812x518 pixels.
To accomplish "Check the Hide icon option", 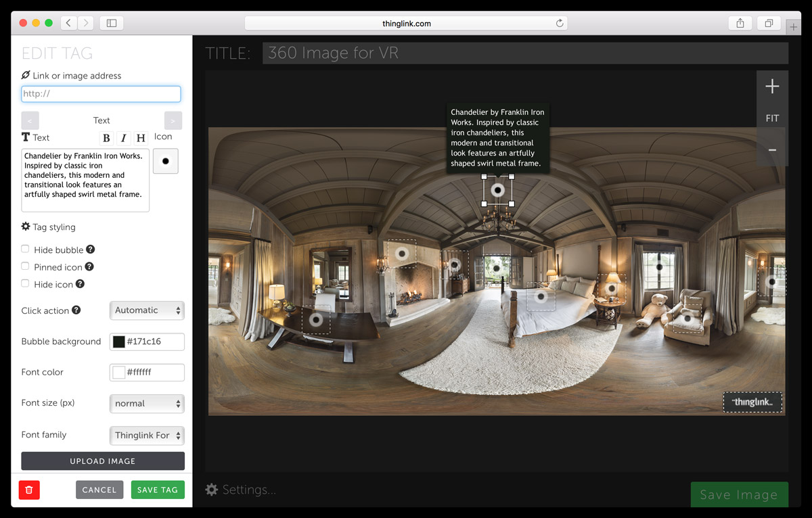I will [25, 284].
